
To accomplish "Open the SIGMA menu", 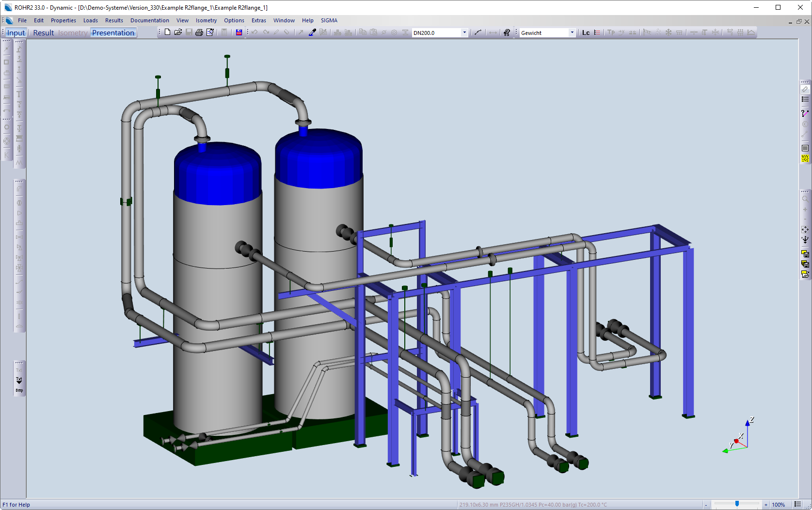I will click(x=329, y=20).
